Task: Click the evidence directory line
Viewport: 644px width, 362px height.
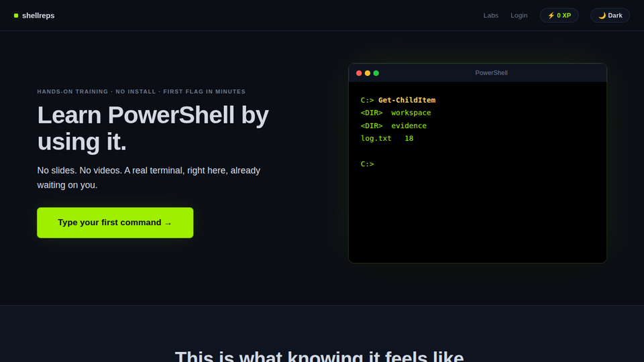Action: tap(394, 125)
